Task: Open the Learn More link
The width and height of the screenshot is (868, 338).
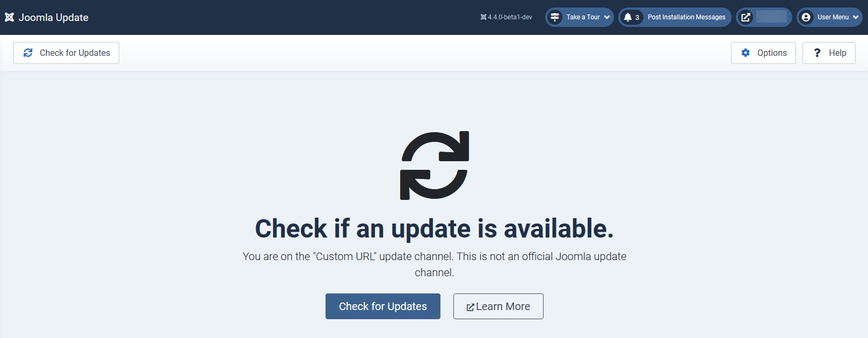Action: [498, 306]
